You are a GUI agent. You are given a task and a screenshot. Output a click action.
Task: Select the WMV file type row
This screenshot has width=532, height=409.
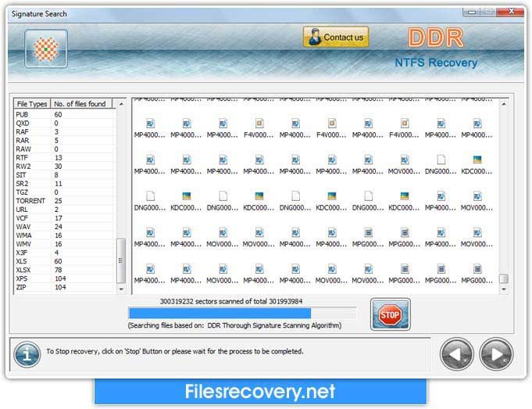64,244
